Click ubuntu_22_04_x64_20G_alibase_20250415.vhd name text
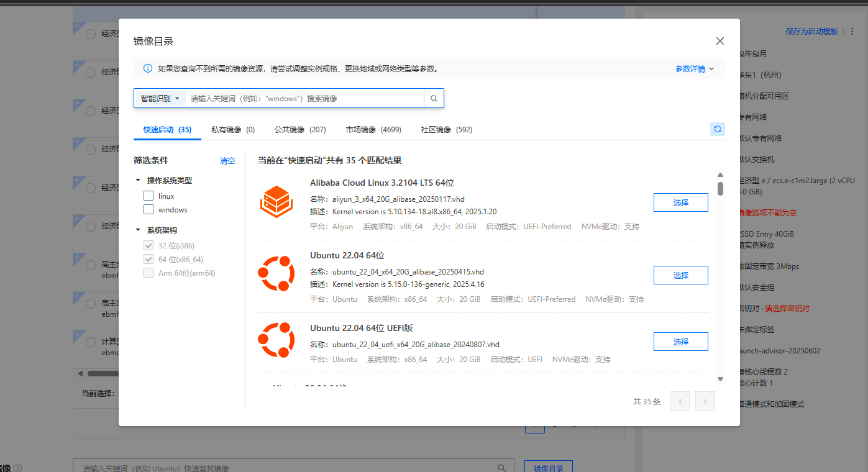The image size is (868, 472). (x=408, y=272)
